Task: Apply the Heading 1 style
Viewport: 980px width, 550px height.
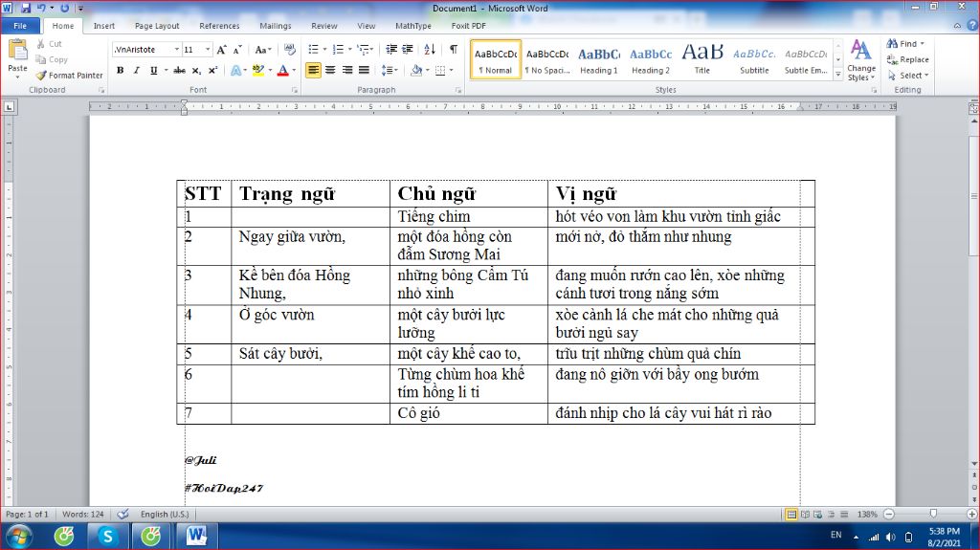Action: click(599, 60)
